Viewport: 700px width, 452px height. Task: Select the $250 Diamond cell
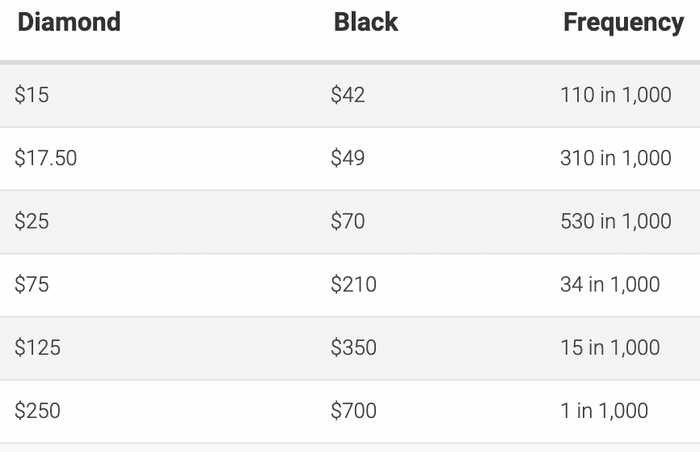[38, 410]
